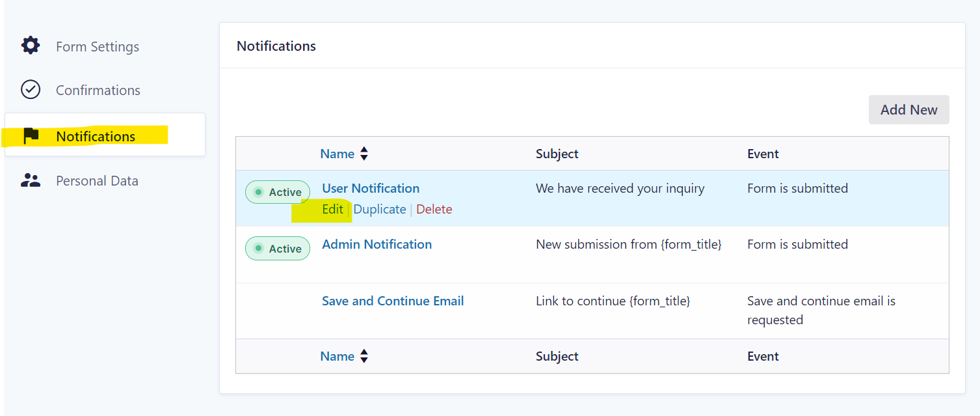The image size is (980, 416).
Task: Click the Form Settings gear icon
Action: pyautogui.click(x=31, y=46)
